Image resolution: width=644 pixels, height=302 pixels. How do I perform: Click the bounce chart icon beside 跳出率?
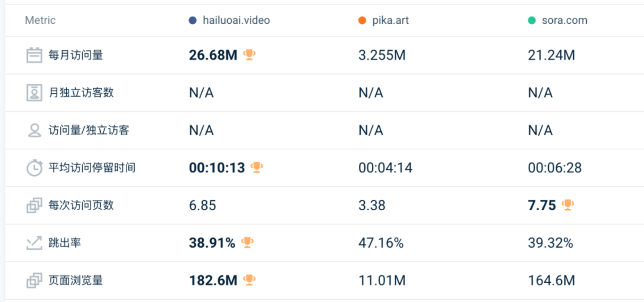[34, 243]
